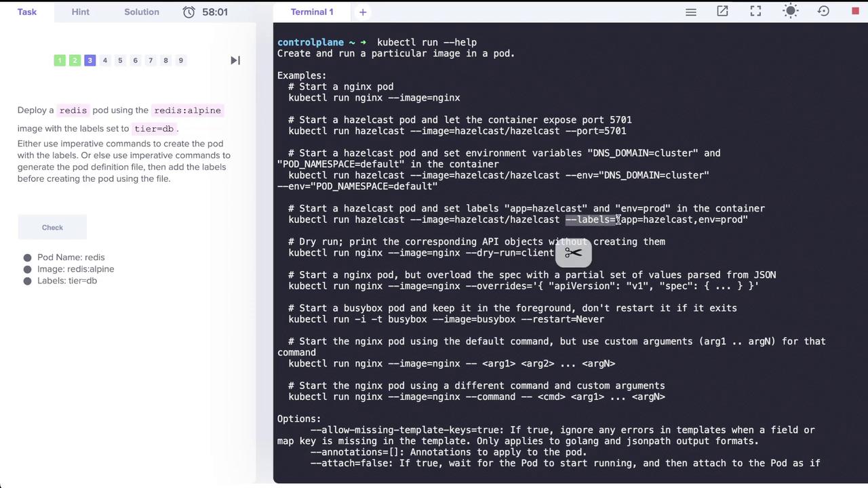Jump to question 6
The height and width of the screenshot is (488, 868).
[x=135, y=60]
